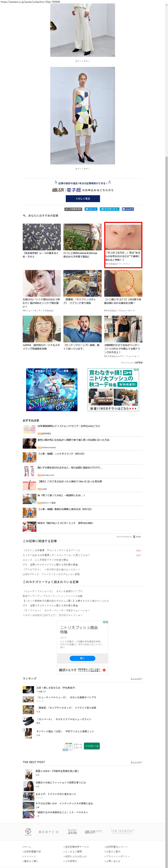Open the lace basics article thumbnail
The width and height of the screenshot is (168, 868).
click(42, 237)
